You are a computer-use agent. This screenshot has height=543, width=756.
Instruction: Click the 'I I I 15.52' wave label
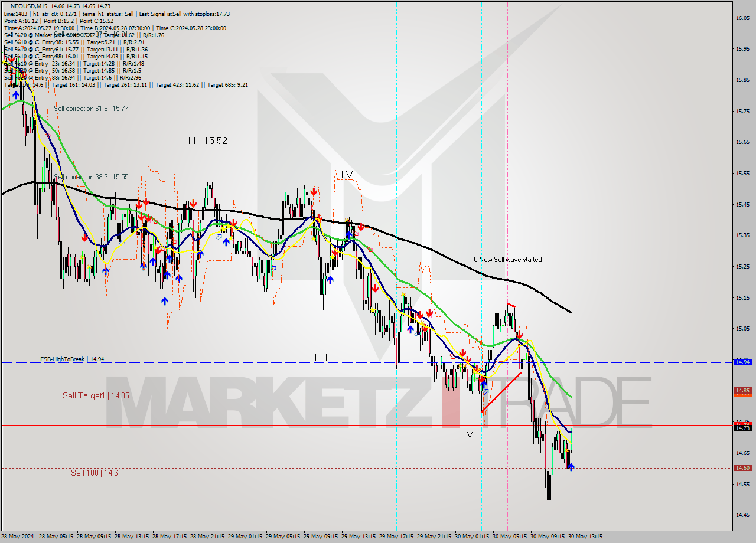[207, 140]
